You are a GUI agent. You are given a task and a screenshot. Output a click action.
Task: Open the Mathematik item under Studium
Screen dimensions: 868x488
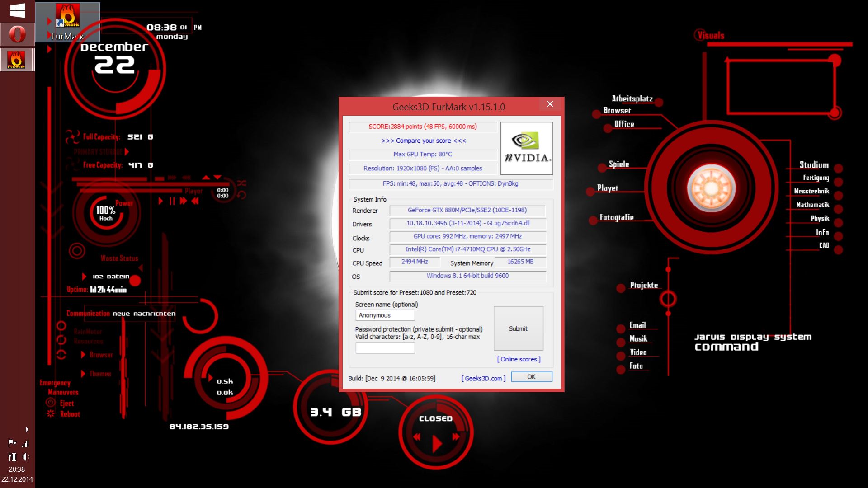[x=812, y=205]
